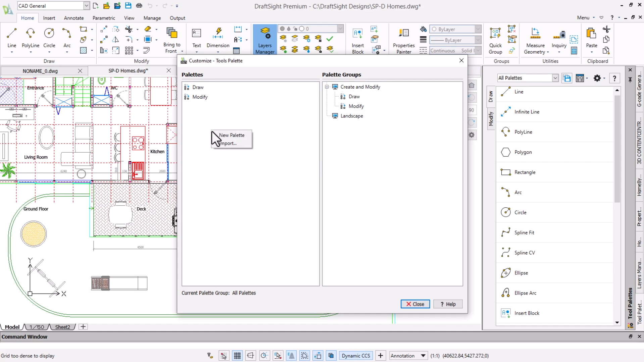Open the All Palettes dropdown

pyautogui.click(x=555, y=78)
